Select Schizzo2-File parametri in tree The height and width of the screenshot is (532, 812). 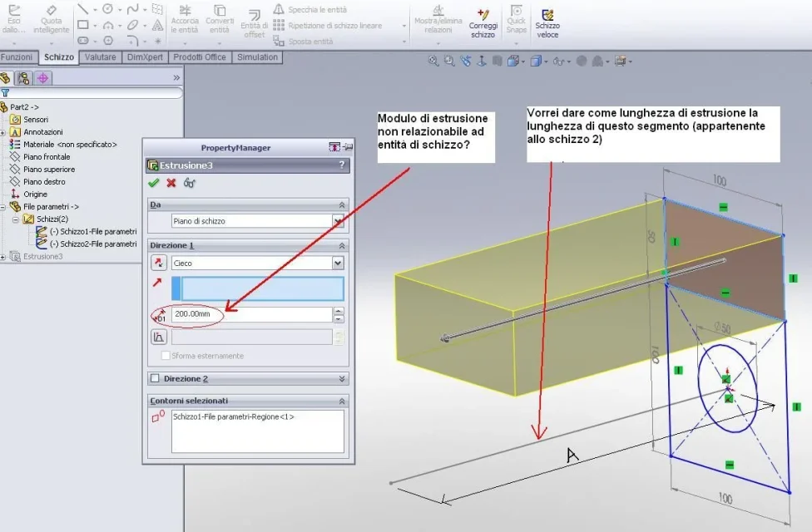tap(93, 244)
